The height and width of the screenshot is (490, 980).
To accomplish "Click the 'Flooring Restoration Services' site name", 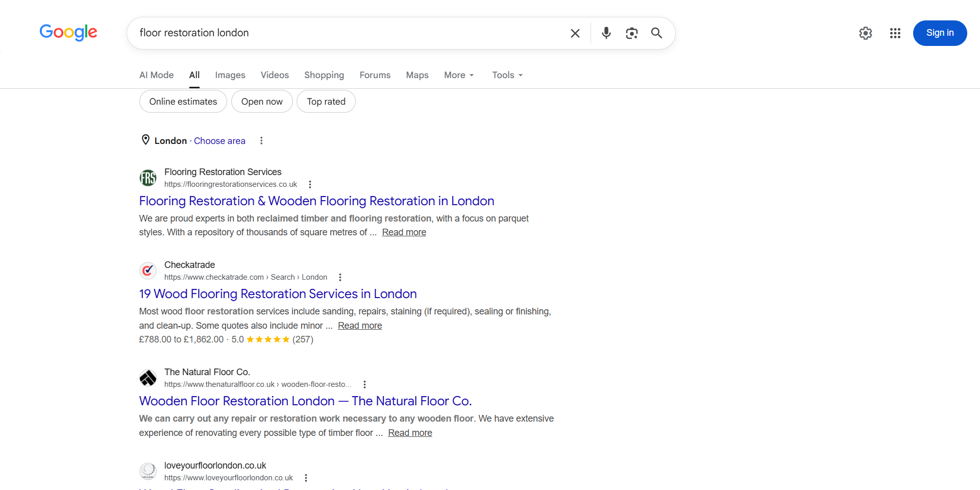I will [223, 172].
